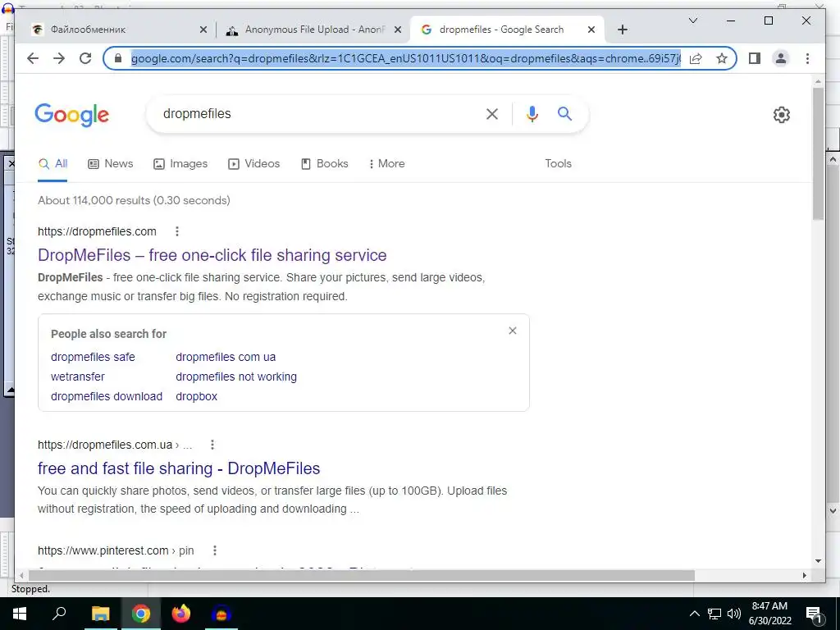Open the Chrome three-dot menu
This screenshot has height=630, width=840.
pos(807,58)
